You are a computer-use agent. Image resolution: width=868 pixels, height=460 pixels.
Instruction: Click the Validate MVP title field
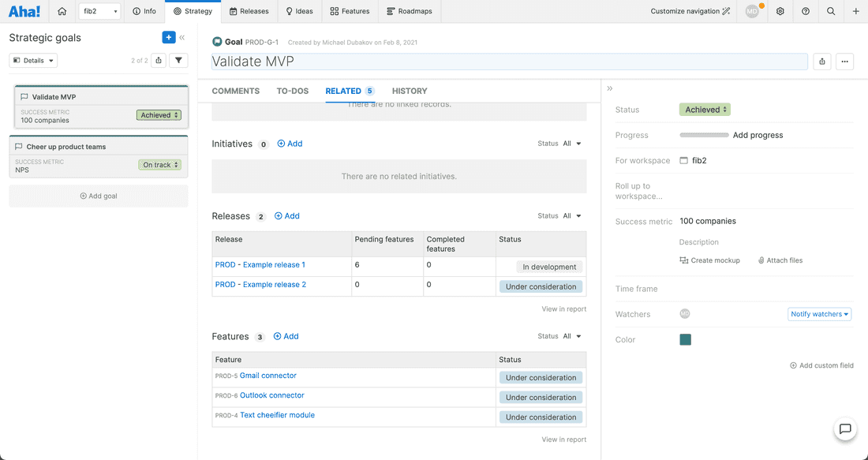509,62
